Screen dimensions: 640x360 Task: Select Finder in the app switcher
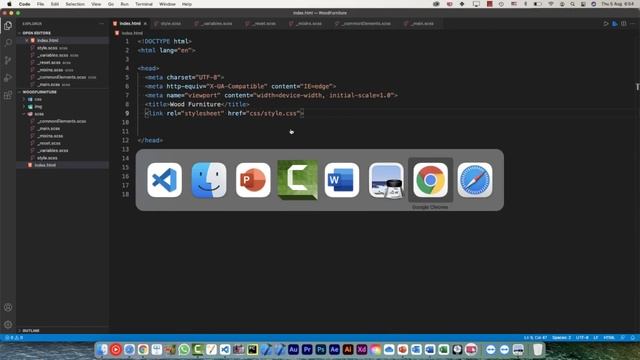209,180
